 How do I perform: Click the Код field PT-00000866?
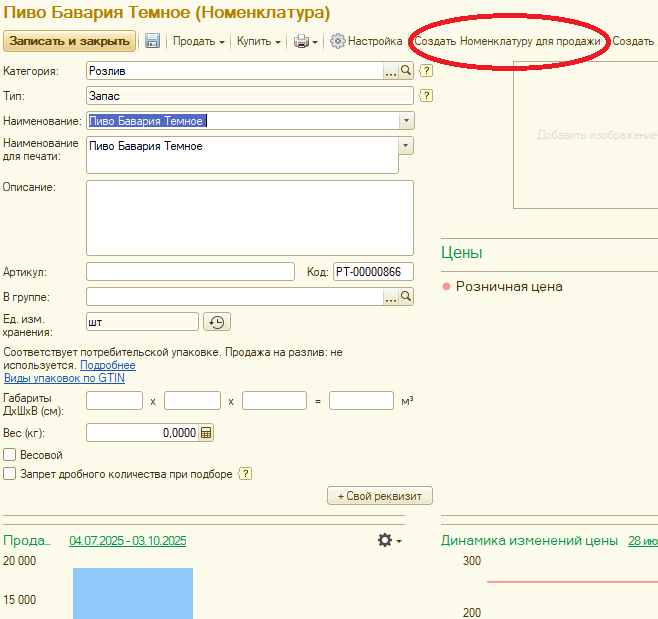(373, 272)
